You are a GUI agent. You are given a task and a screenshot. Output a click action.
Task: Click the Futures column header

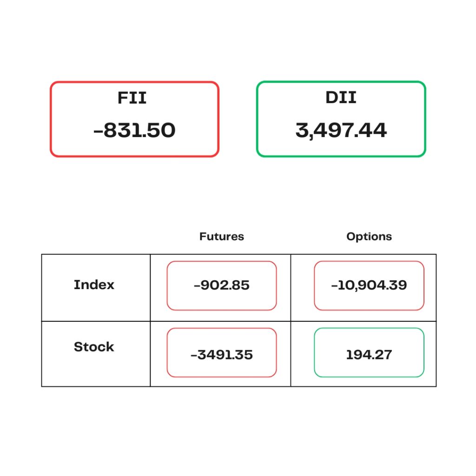(222, 237)
